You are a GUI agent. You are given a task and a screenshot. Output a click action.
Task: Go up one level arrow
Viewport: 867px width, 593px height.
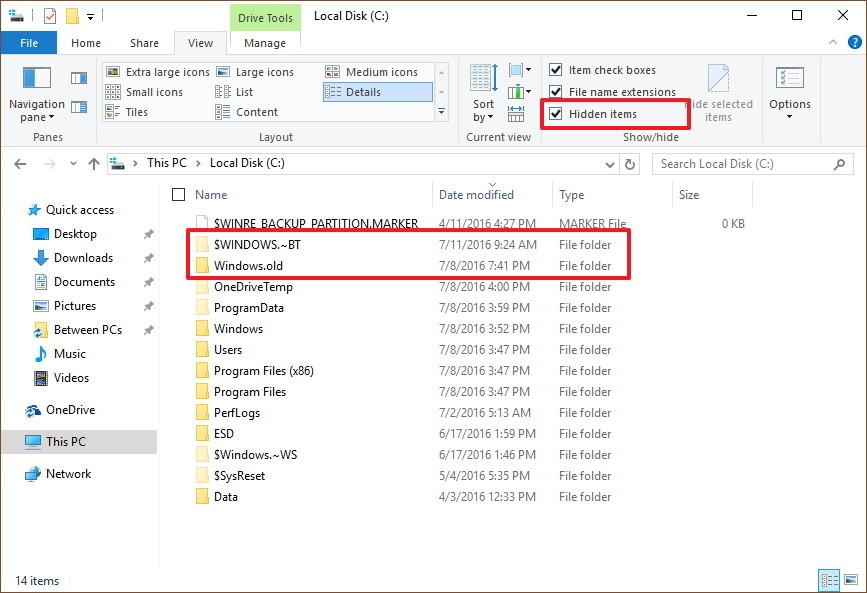tap(94, 164)
